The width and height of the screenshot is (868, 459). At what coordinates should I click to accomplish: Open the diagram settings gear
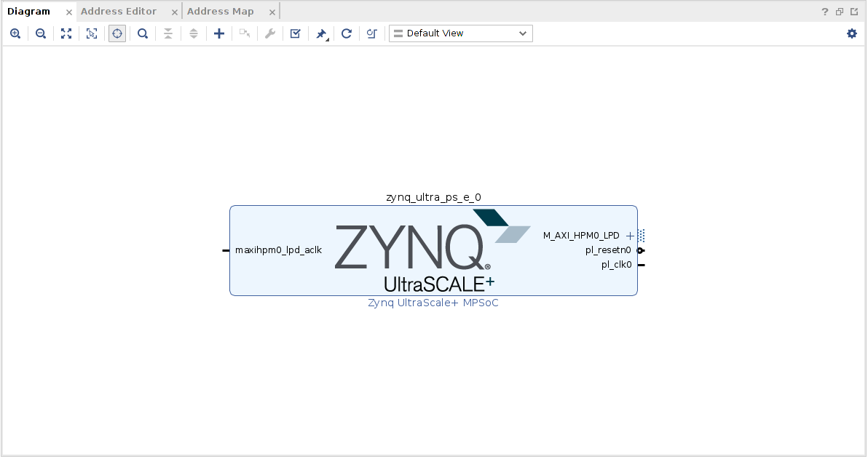852,33
